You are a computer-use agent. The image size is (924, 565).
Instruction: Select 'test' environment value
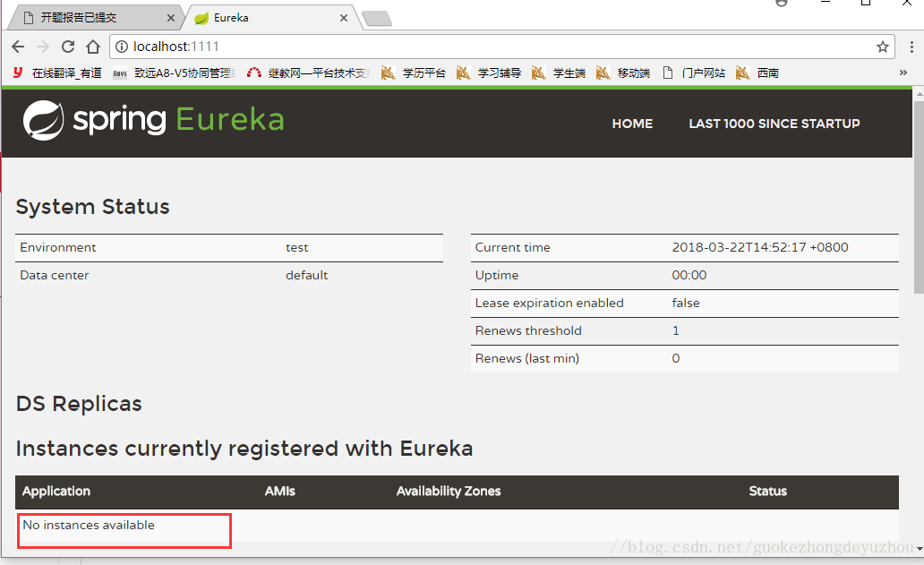pyautogui.click(x=297, y=247)
